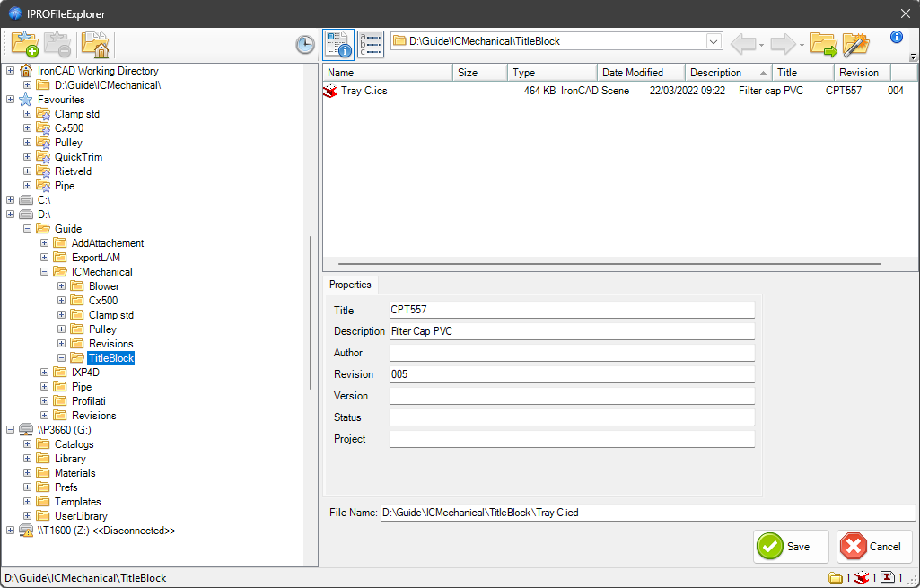Switch to the list view icon
The height and width of the screenshot is (588, 920).
[x=371, y=43]
